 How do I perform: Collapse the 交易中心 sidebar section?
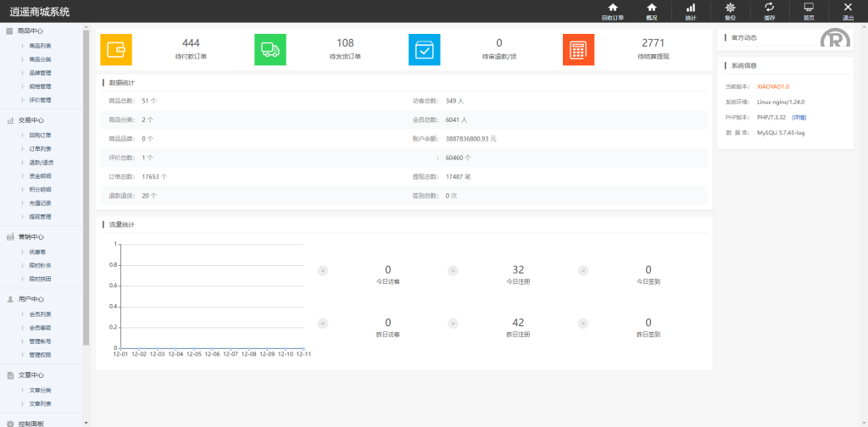pyautogui.click(x=31, y=120)
